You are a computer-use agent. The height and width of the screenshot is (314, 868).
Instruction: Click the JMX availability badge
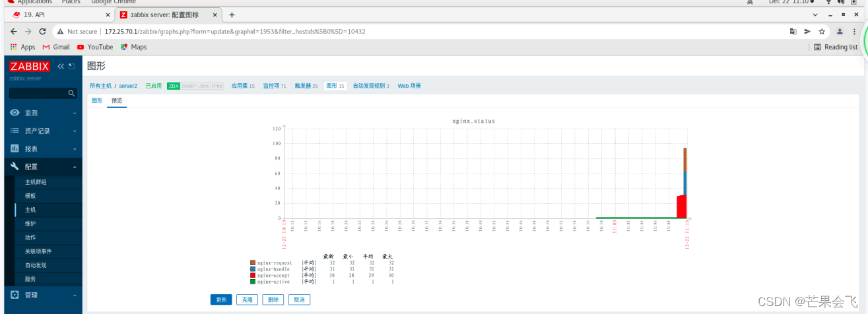(204, 86)
